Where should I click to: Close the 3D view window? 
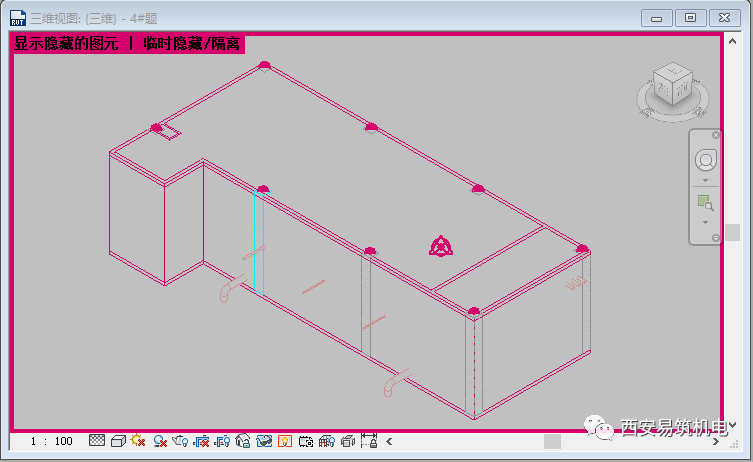(x=725, y=18)
